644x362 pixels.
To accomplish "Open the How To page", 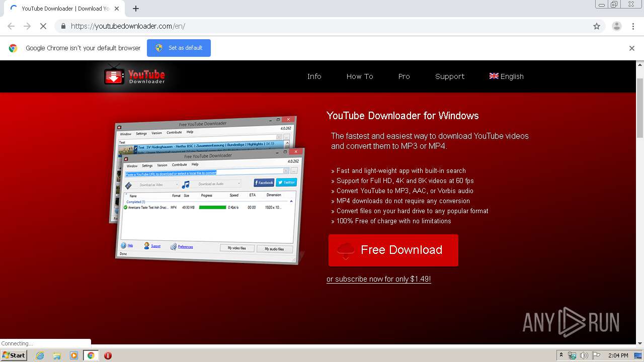I will pyautogui.click(x=360, y=76).
